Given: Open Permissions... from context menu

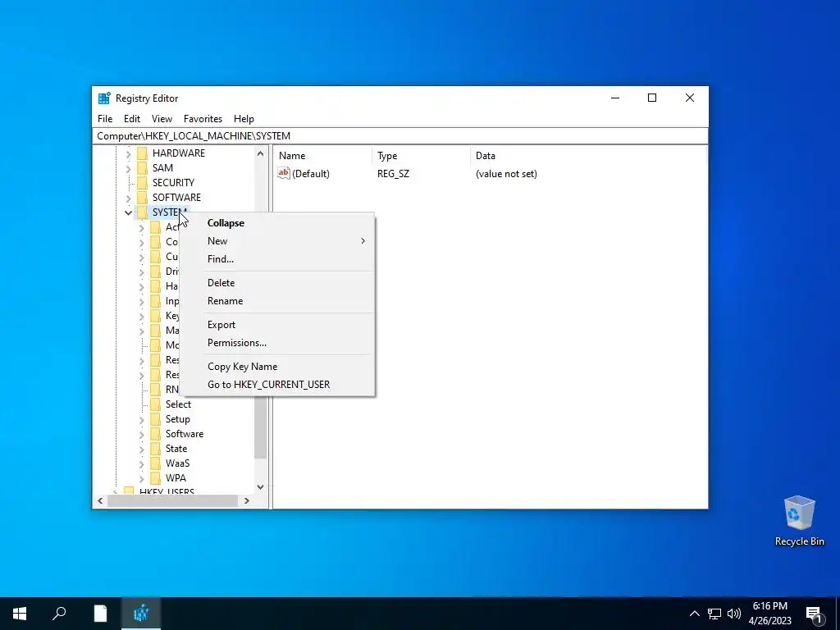Looking at the screenshot, I should pyautogui.click(x=277, y=343).
